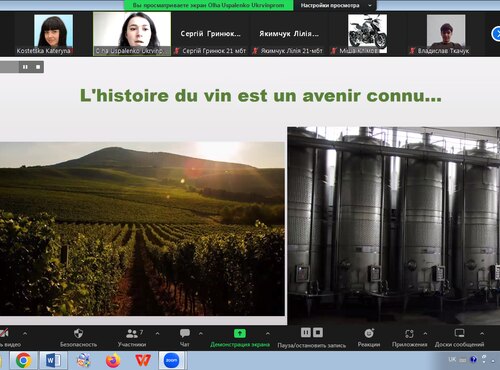Open the Participants (Участники) panel

(x=132, y=333)
